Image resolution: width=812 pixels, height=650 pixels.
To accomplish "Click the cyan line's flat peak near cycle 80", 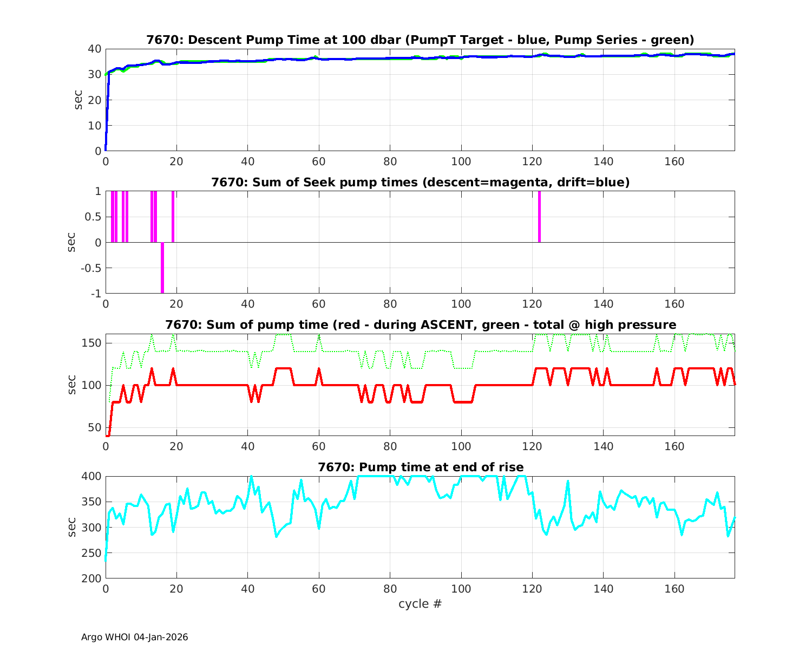I will tap(379, 477).
